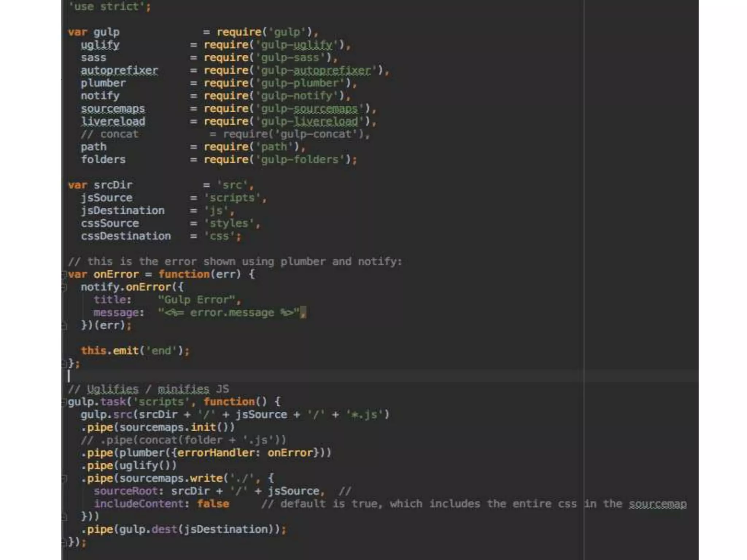
Task: Click the includeContent: false option
Action: (161, 504)
